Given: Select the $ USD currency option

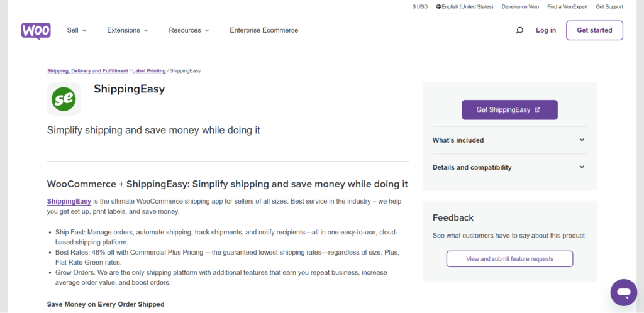Looking at the screenshot, I should point(420,7).
